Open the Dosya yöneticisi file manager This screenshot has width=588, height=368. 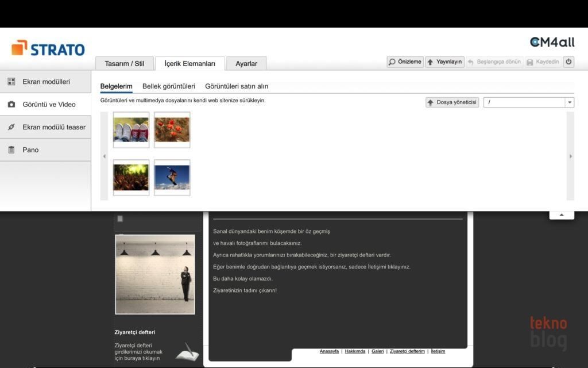click(x=452, y=102)
